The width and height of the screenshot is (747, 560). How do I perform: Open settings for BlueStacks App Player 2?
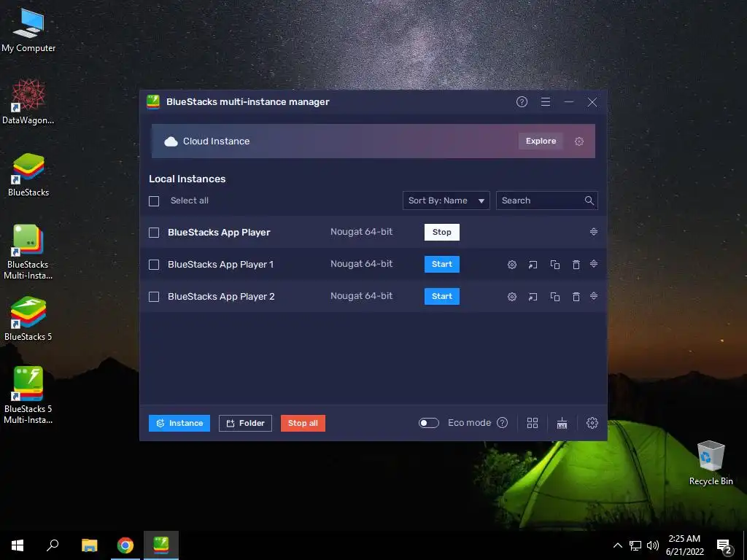click(x=511, y=297)
